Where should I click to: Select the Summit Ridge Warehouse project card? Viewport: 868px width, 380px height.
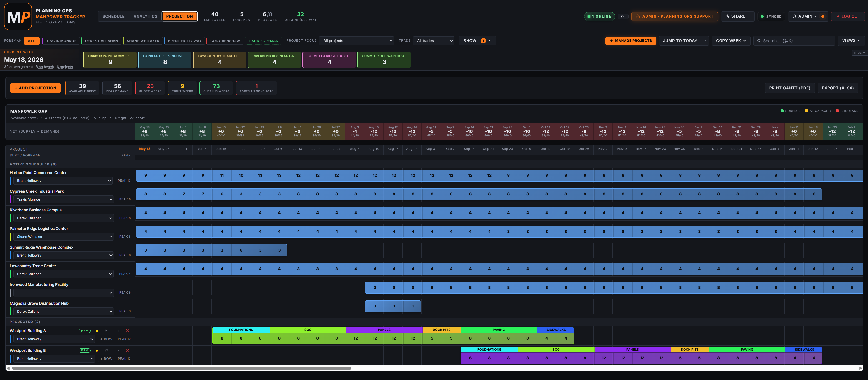(384, 59)
